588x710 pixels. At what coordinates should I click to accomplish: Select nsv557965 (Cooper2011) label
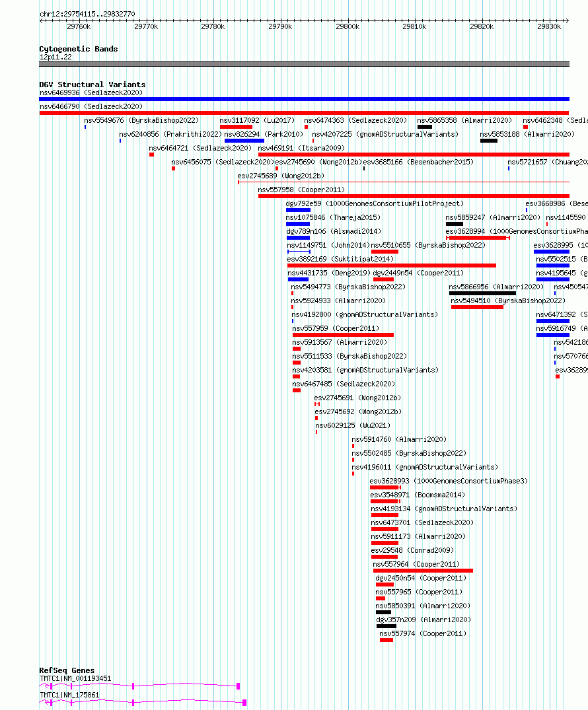(419, 592)
